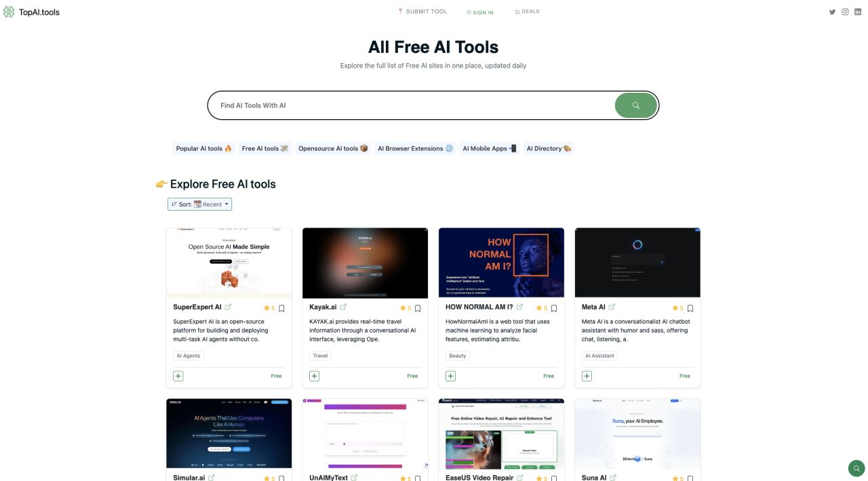Bookmark the Kayak.ai tool
The height and width of the screenshot is (481, 868).
tap(418, 308)
